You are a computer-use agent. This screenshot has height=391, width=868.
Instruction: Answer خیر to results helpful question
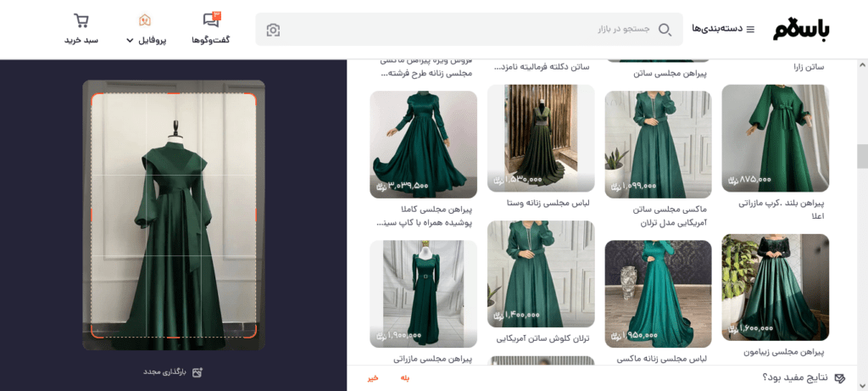coord(373,377)
